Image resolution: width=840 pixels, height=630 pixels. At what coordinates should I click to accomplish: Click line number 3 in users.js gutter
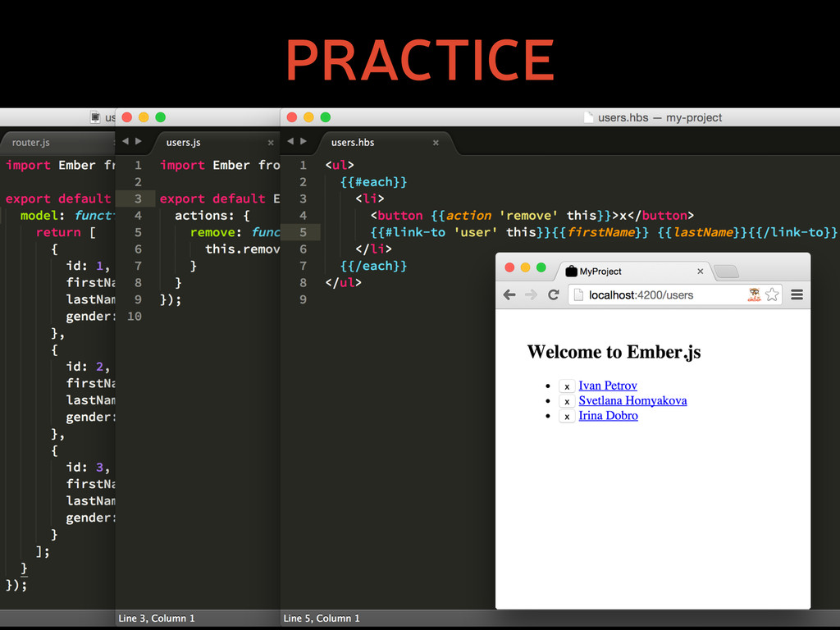(x=138, y=199)
